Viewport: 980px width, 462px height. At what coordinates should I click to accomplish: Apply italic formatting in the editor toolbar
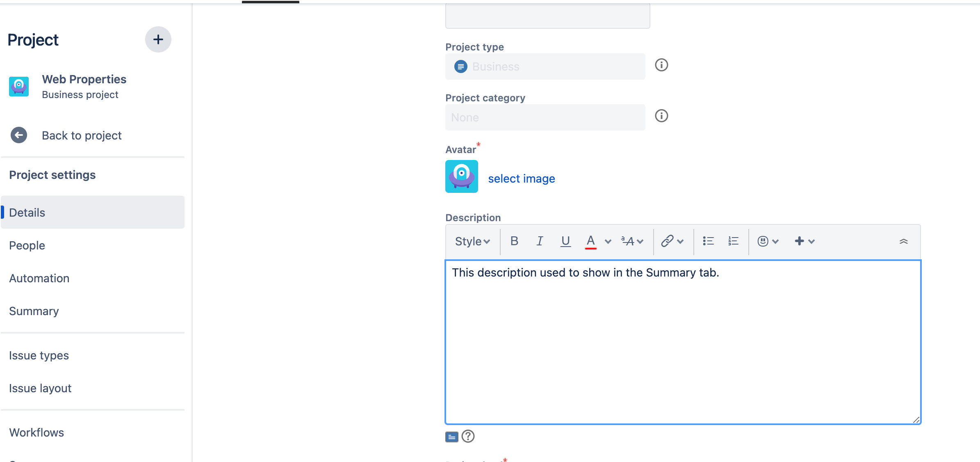point(540,241)
